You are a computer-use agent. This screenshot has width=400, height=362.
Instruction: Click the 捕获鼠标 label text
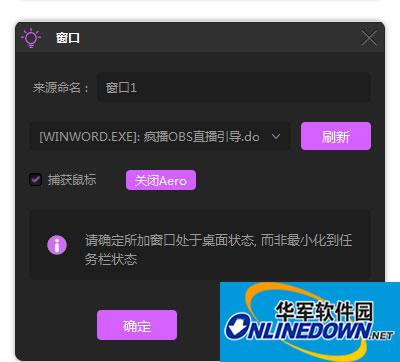pos(72,180)
